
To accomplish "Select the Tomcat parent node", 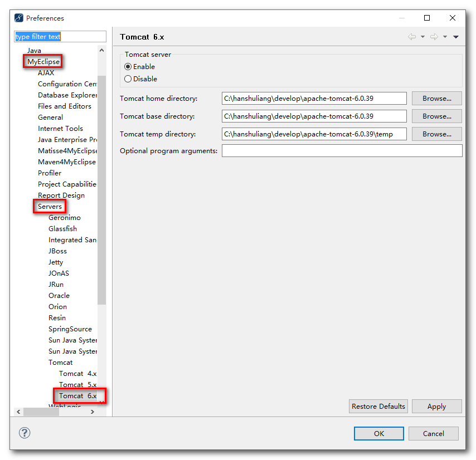I will [60, 363].
